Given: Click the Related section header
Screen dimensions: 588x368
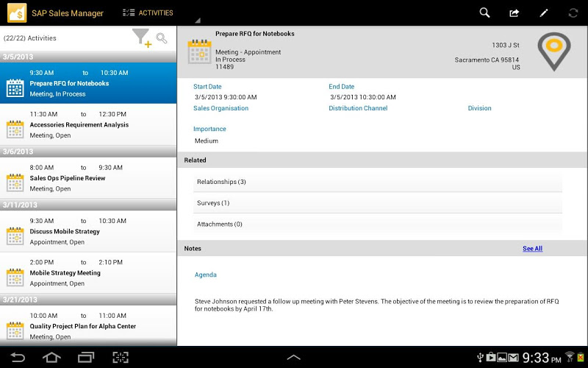Looking at the screenshot, I should click(x=382, y=160).
